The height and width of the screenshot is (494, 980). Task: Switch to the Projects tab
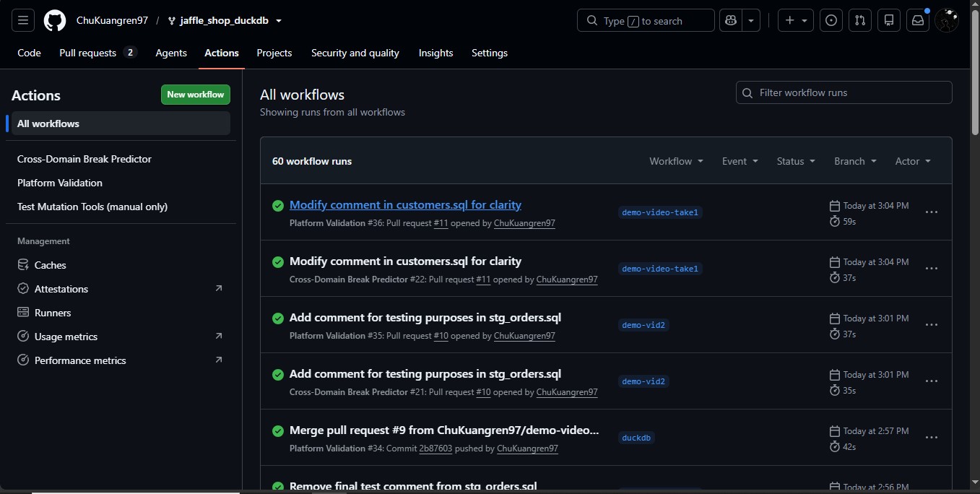(x=274, y=53)
